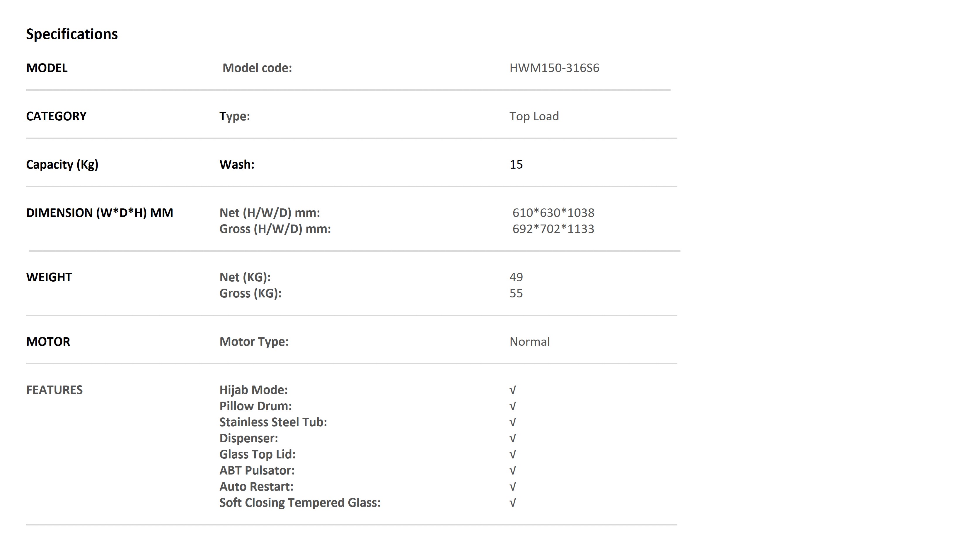Click the Specifications heading
968x560 pixels.
[72, 35]
